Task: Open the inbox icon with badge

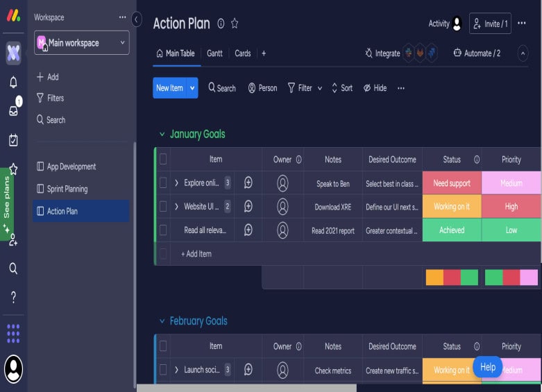Action: pyautogui.click(x=13, y=110)
